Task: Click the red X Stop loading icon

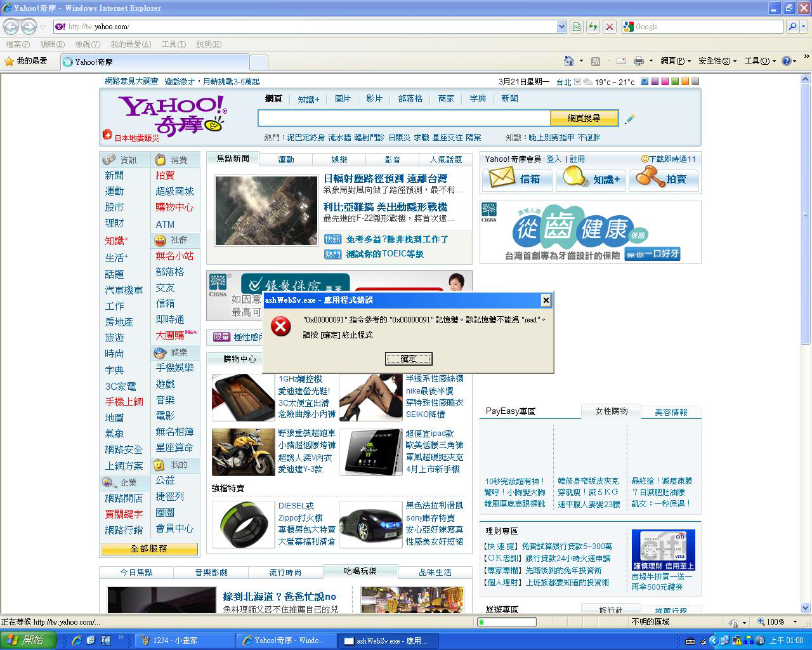Action: [610, 27]
